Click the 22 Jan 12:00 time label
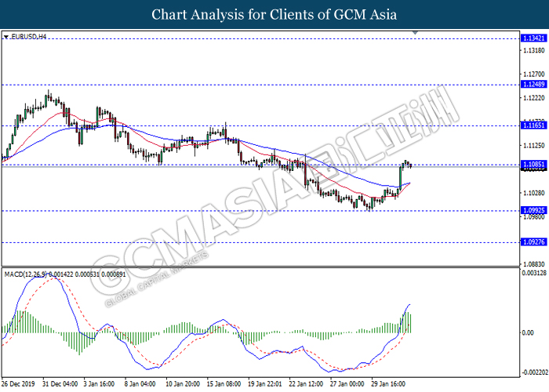549x392 pixels. (x=306, y=384)
